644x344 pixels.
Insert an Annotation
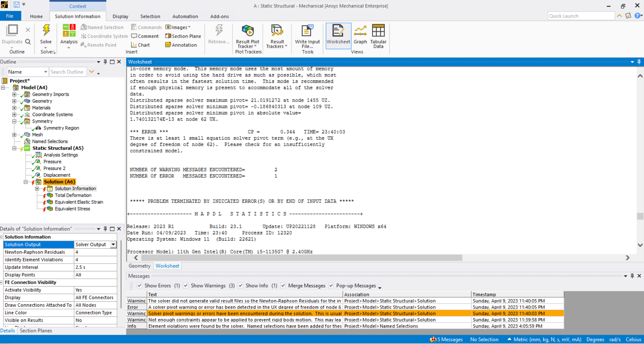181,45
